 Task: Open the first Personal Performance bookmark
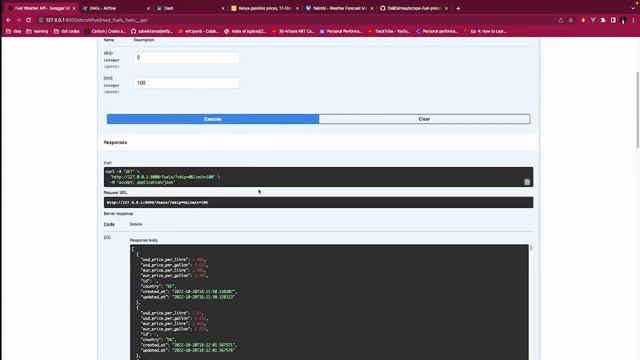click(341, 31)
